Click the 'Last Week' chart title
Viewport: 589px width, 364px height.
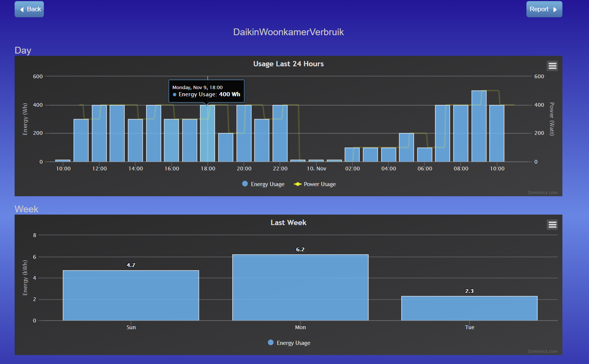point(289,223)
